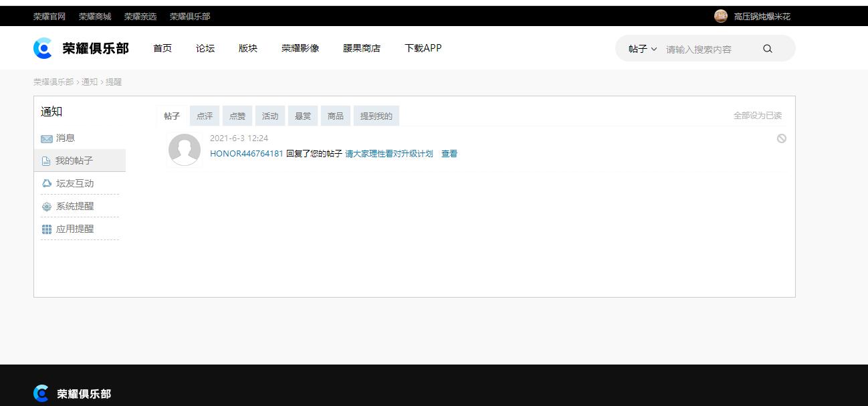
Task: Expand the 帖子 search type dropdown
Action: (643, 49)
